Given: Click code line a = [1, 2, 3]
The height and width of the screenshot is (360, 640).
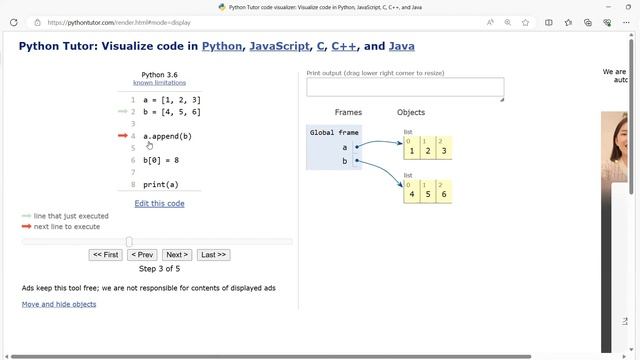Looking at the screenshot, I should click(172, 100).
